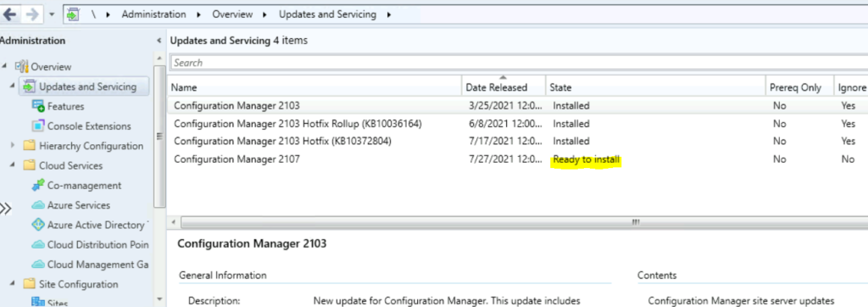The image size is (868, 307).
Task: Click the breadcrumb root node icon
Action: (x=73, y=14)
